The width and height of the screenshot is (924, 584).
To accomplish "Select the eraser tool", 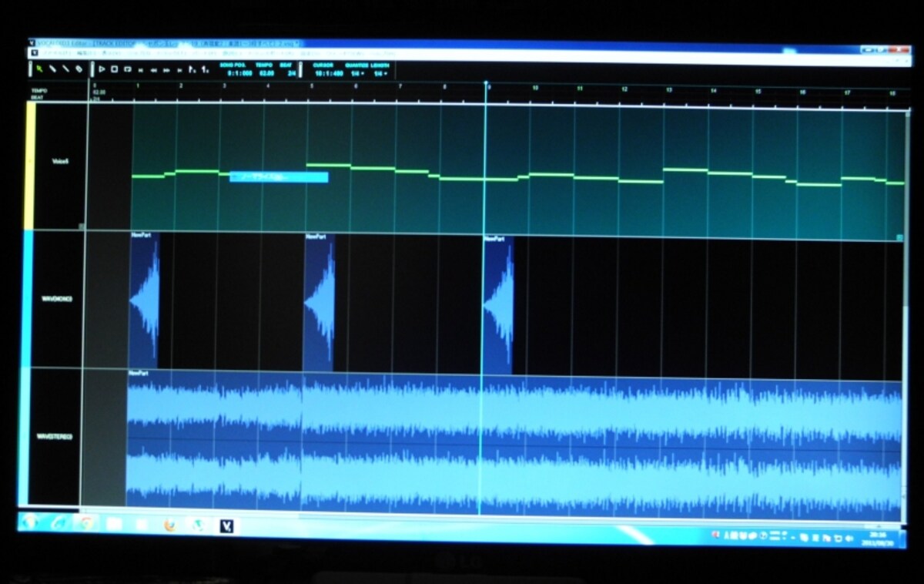I will click(79, 69).
